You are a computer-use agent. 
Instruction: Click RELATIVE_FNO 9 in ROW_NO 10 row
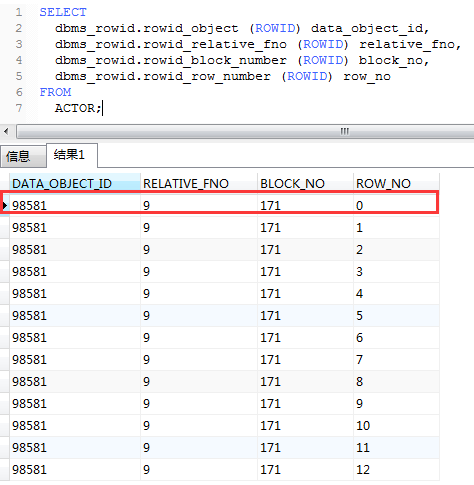(x=199, y=426)
